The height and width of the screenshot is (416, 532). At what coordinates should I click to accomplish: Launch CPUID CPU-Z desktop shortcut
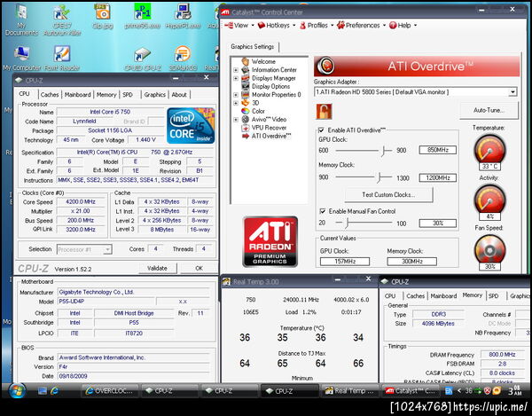pyautogui.click(x=142, y=58)
